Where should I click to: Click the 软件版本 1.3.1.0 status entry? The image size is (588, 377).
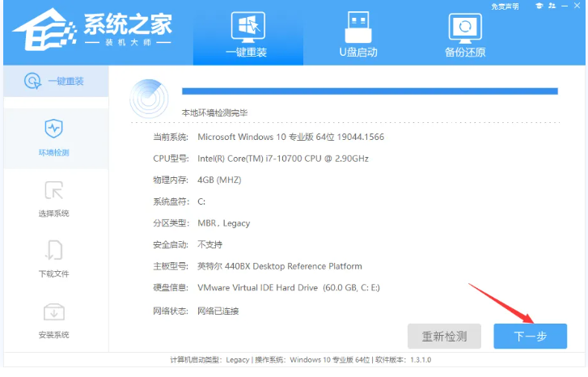pos(403,360)
